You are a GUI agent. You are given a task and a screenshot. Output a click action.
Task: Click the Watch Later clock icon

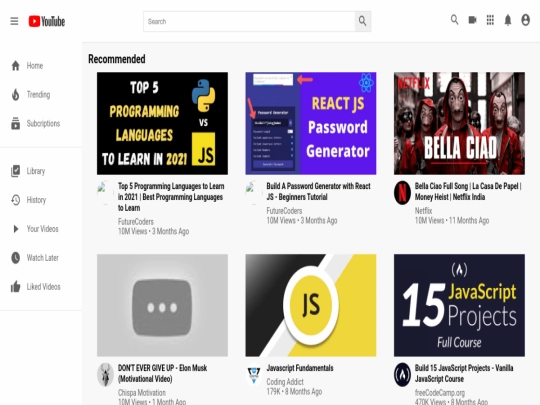point(15,258)
